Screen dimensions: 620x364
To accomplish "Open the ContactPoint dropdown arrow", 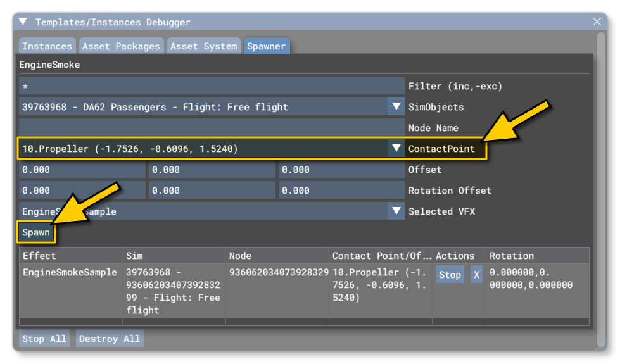I will [396, 149].
